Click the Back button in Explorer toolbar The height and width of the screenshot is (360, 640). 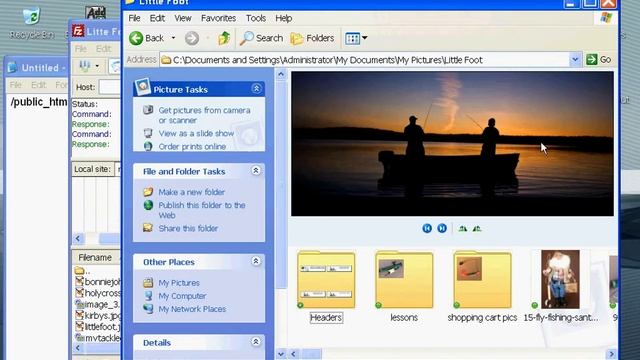click(147, 38)
